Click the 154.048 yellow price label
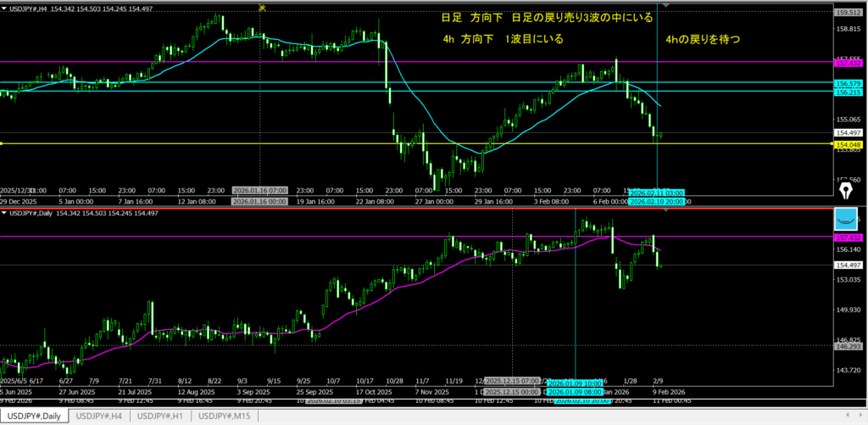Screen dimensions: 868x425 click(x=849, y=145)
